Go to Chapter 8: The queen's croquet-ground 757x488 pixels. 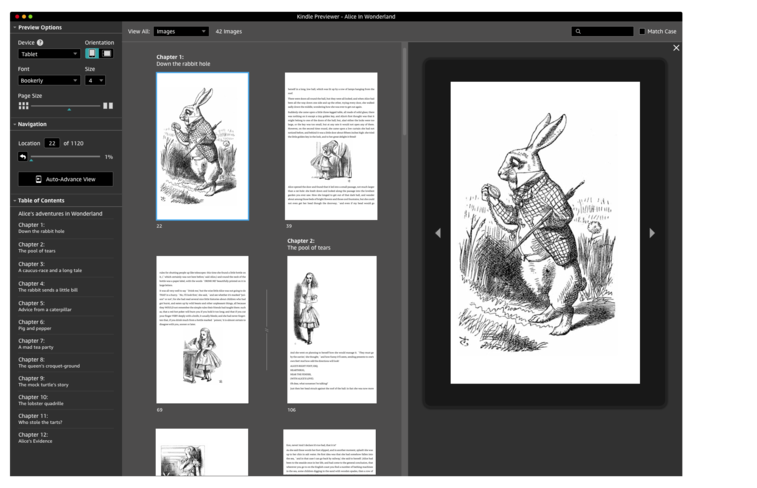click(49, 363)
